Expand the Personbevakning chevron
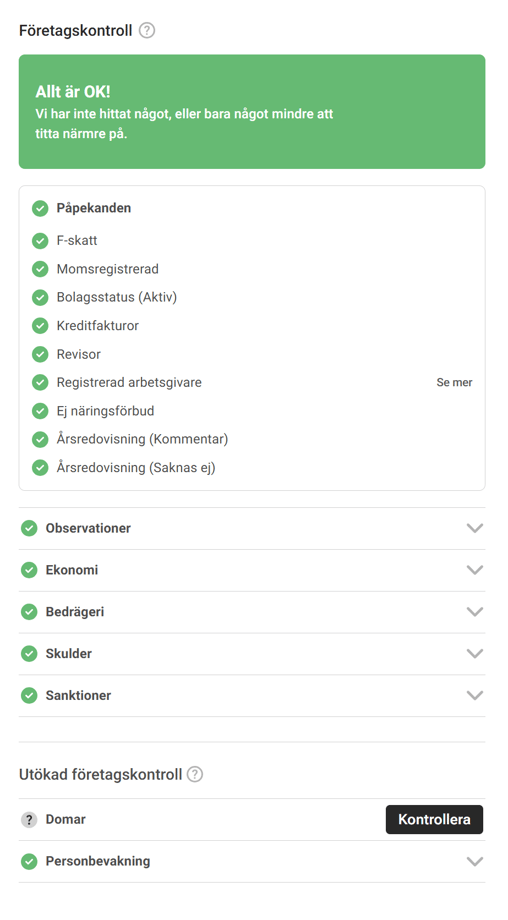This screenshot has width=508, height=920. pyautogui.click(x=475, y=861)
